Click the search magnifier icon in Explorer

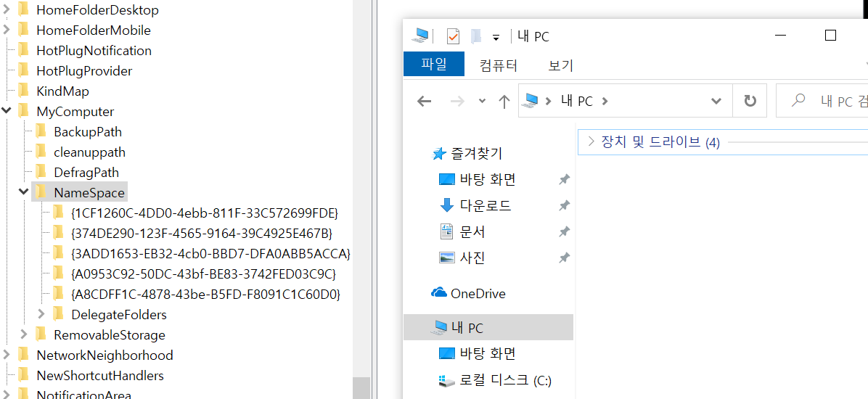tap(798, 100)
